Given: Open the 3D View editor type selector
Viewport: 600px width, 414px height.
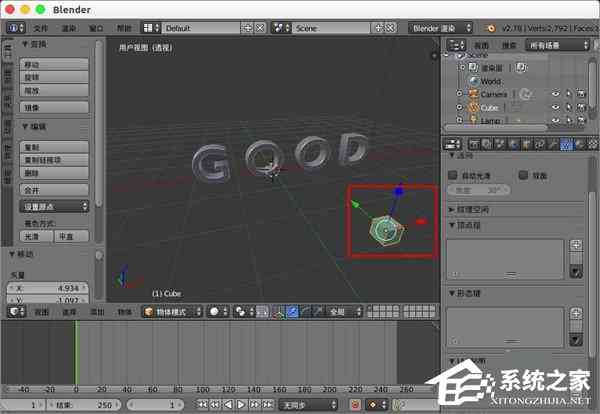Looking at the screenshot, I should pyautogui.click(x=16, y=312).
